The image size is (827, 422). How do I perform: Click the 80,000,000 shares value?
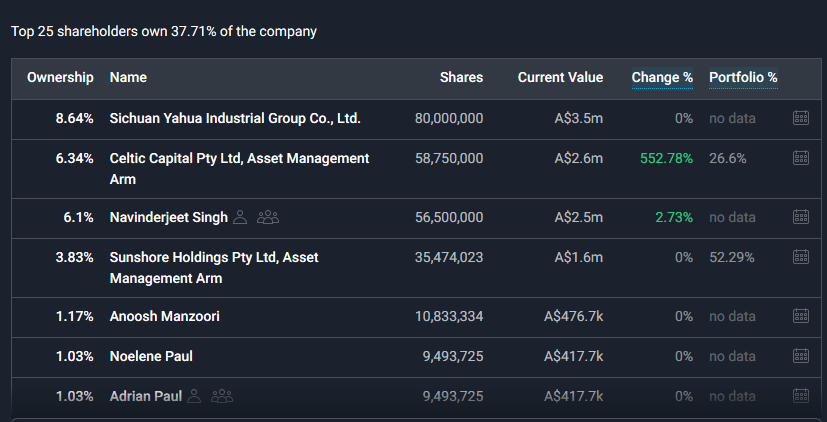coord(449,118)
